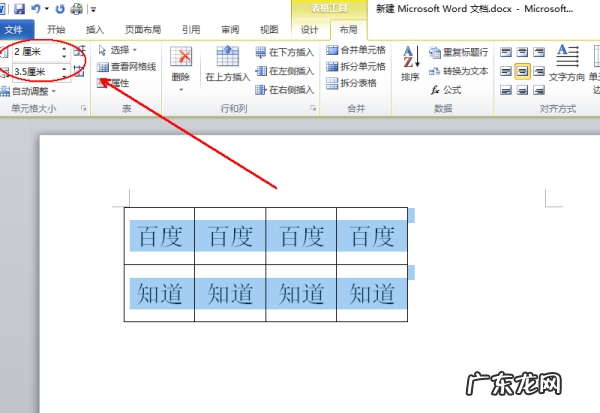Select Align Bottom Right icon
The height and width of the screenshot is (413, 600).
[x=539, y=90]
